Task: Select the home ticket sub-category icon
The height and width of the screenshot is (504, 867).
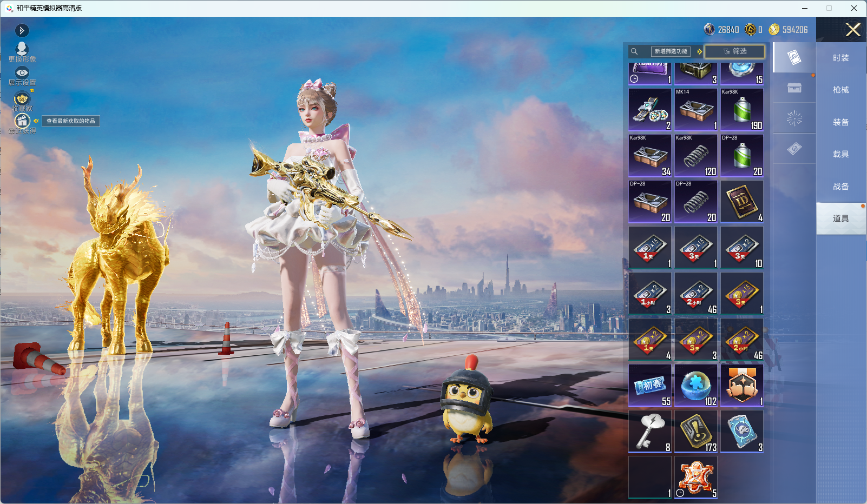Action: [x=794, y=149]
